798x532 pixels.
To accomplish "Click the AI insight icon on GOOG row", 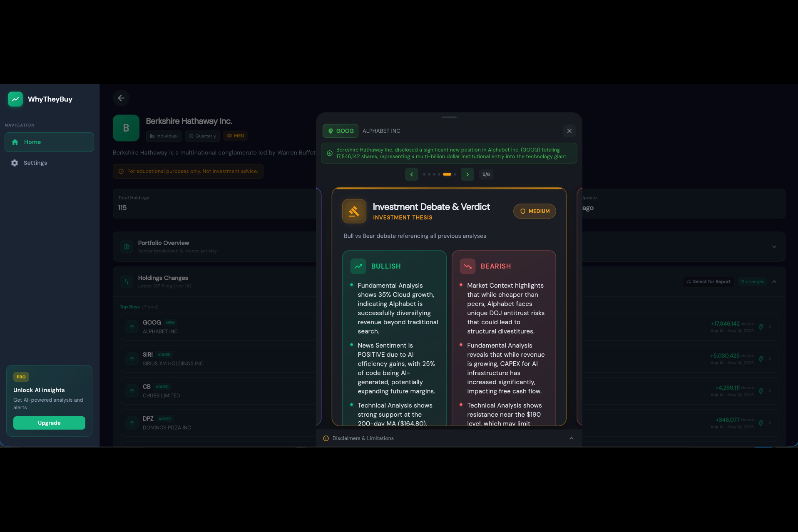I will pyautogui.click(x=761, y=327).
